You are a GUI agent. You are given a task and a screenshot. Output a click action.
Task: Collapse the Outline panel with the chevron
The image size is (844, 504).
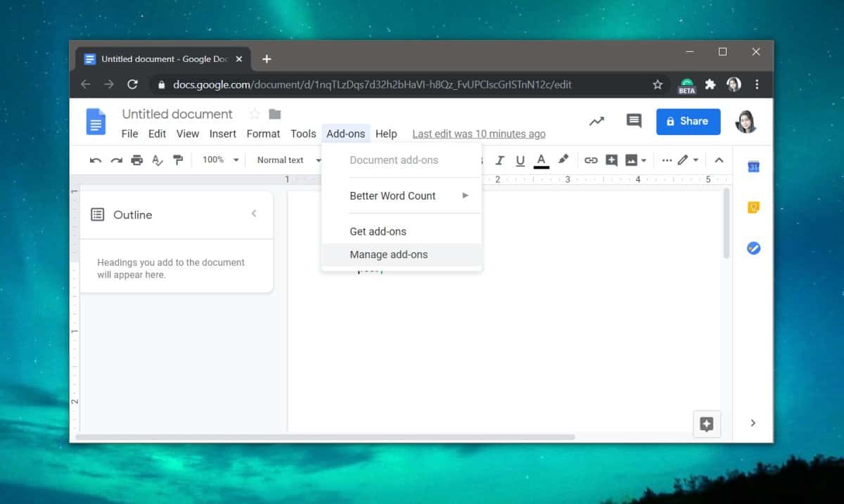click(x=254, y=214)
